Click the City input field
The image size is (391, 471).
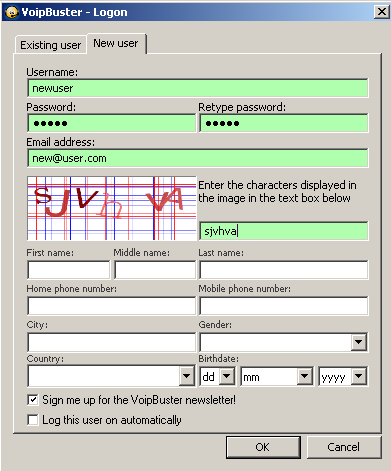pyautogui.click(x=111, y=342)
